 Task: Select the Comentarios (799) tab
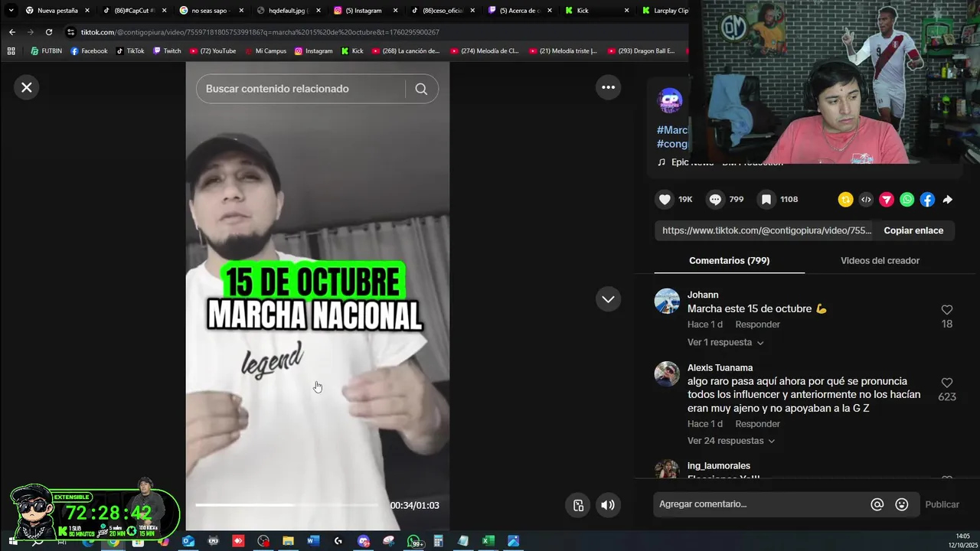[x=729, y=261]
